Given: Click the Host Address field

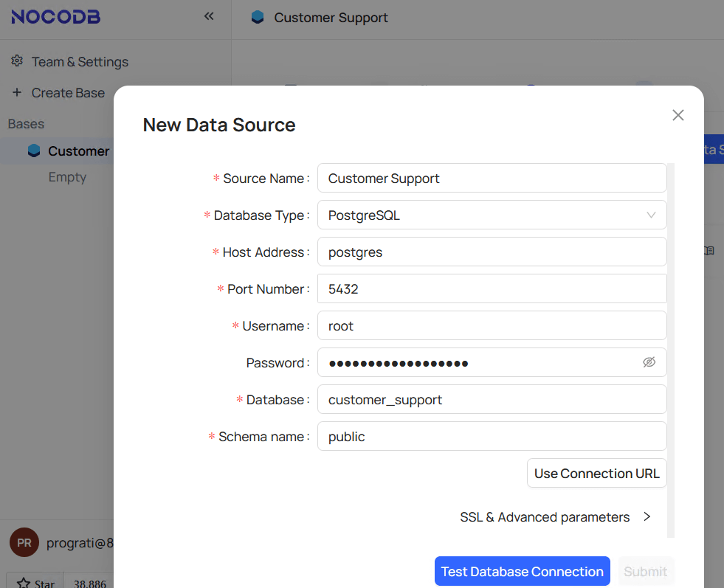Looking at the screenshot, I should [492, 252].
